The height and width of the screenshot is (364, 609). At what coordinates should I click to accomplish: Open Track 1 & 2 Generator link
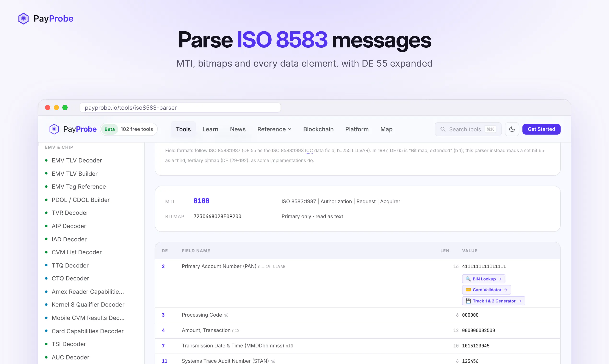click(493, 301)
